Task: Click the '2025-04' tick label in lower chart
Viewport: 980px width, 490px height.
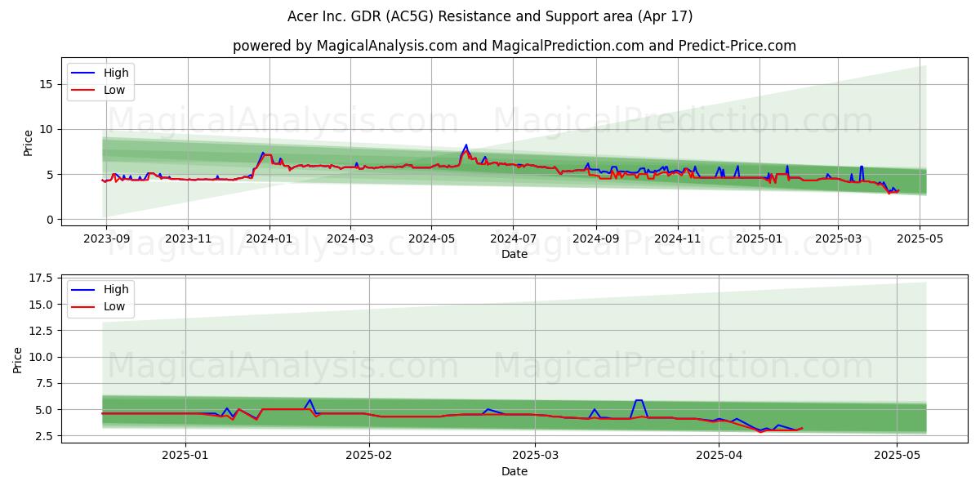Action: click(719, 455)
